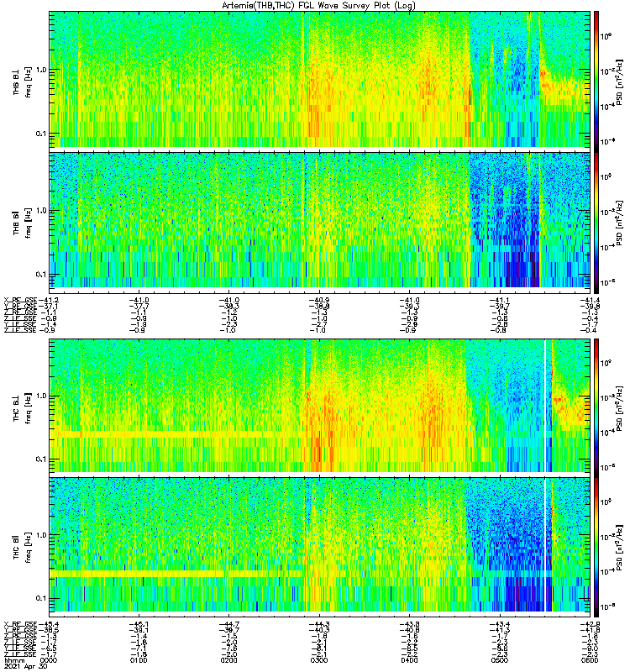Click the X_RE_GSE value '-43.4' under the THC panels
The height and width of the screenshot is (672, 630).
[500, 624]
